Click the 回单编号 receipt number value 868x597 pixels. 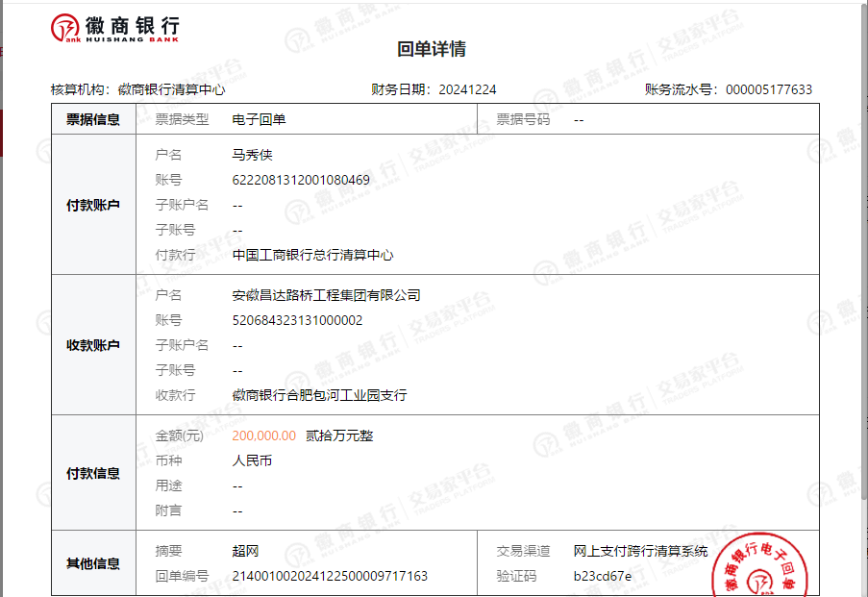(330, 576)
